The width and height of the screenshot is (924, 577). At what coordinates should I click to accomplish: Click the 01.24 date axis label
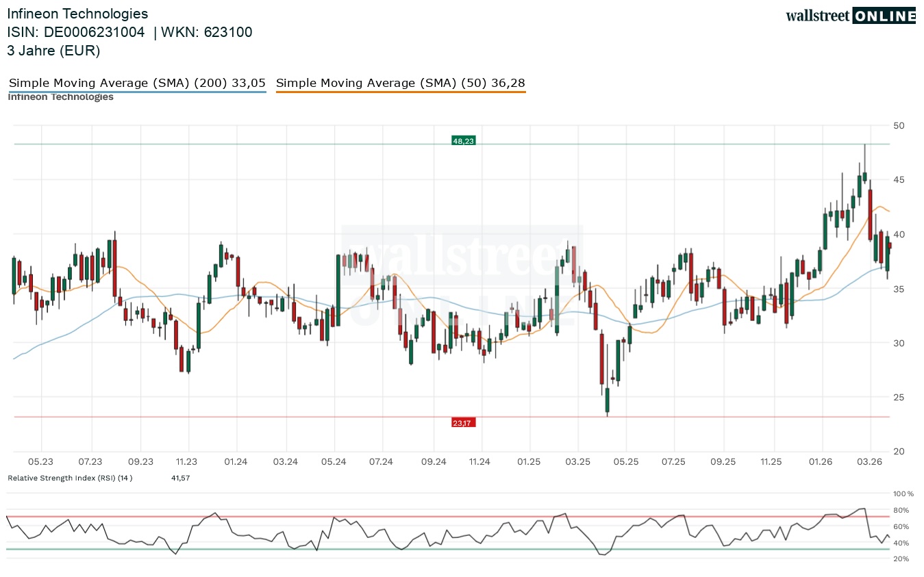(236, 462)
